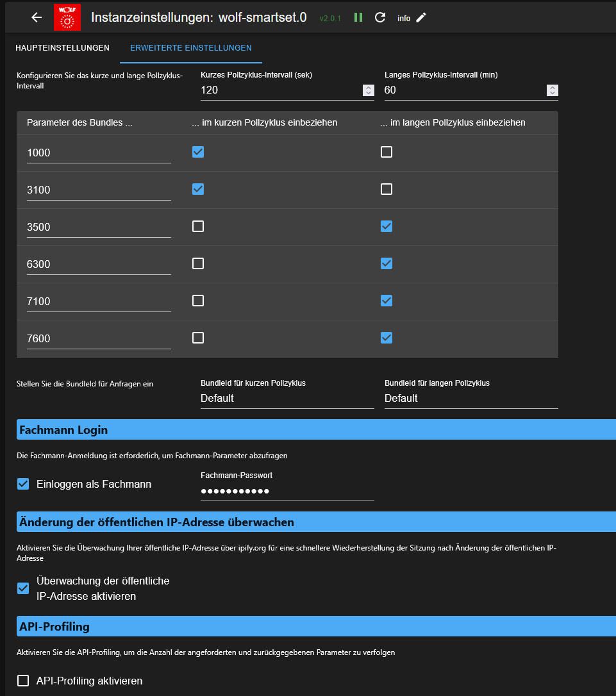Image resolution: width=616 pixels, height=696 pixels.
Task: Select the Erweiterte Einstellungen tab
Action: coord(190,48)
